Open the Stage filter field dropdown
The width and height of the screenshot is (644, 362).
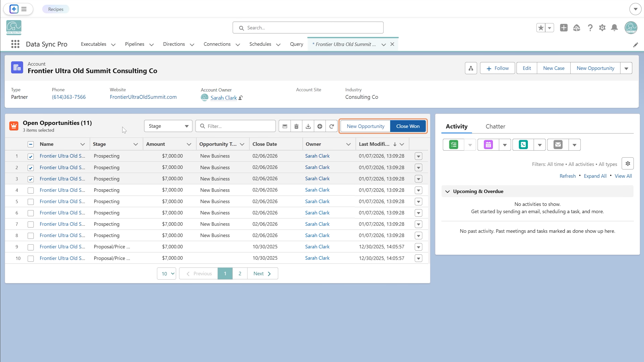coord(168,126)
